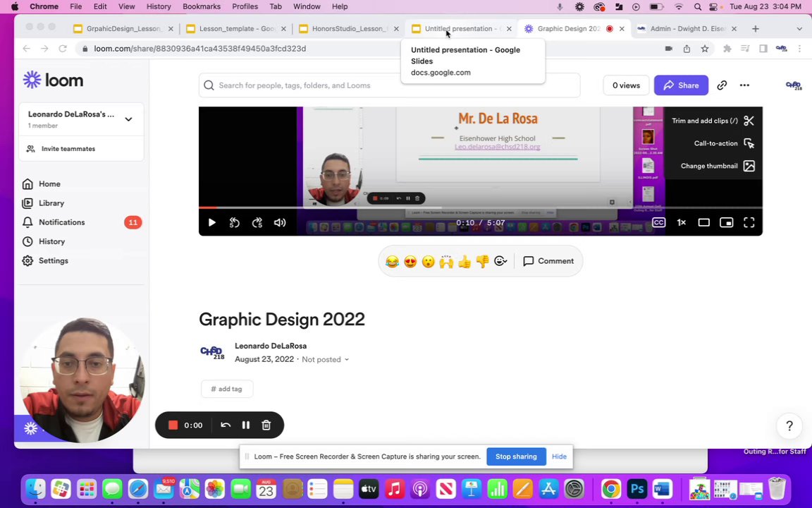
Task: React with raised hands emoji
Action: [446, 261]
